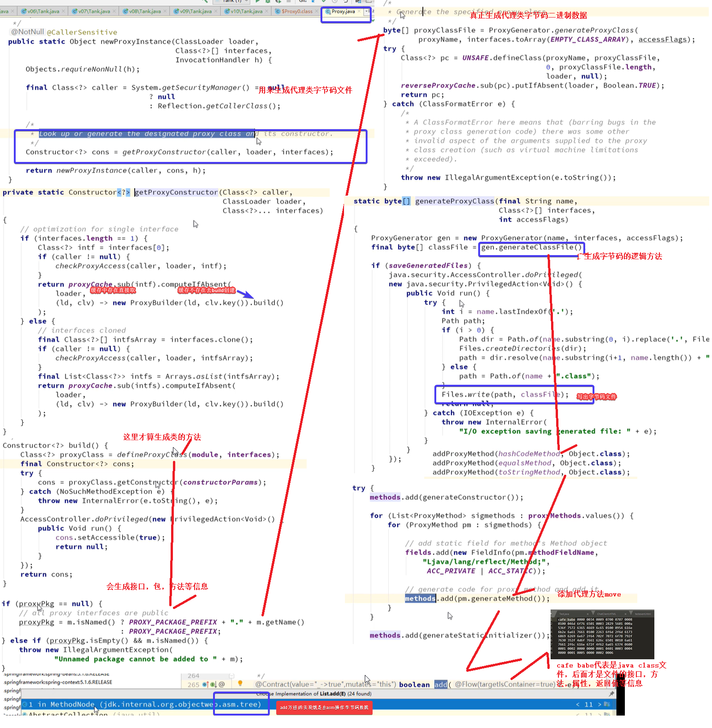Viewport: 712px width, 728px height.
Task: Click the constructorParams argument
Action: [220, 483]
